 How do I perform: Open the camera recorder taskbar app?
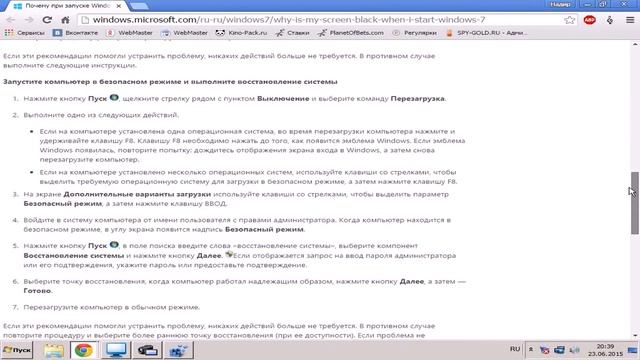(147, 350)
